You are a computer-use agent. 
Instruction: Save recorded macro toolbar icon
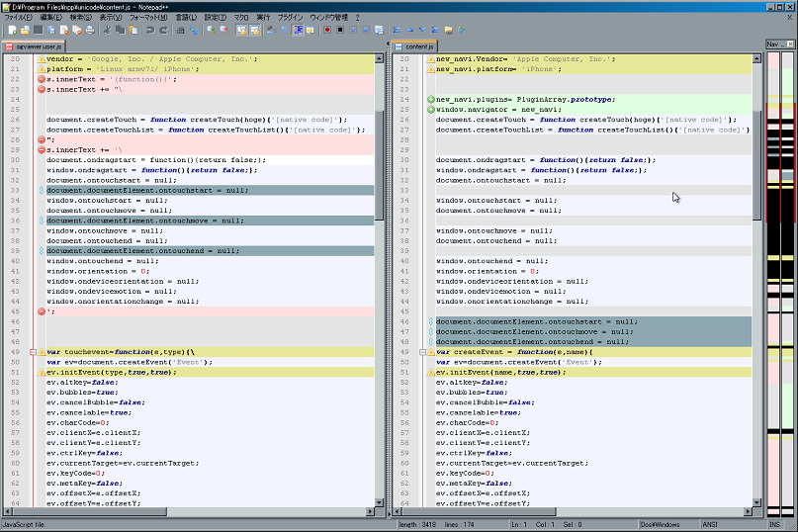click(x=379, y=30)
